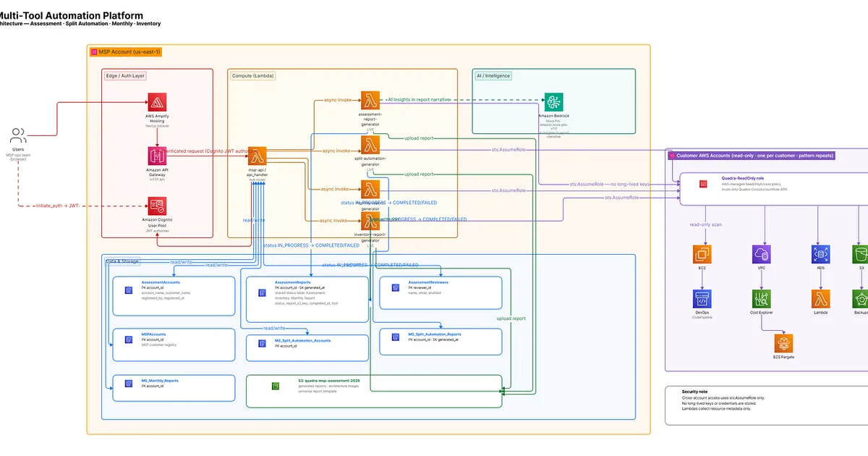The width and height of the screenshot is (868, 456).
Task: Click the Compute (Lambda) group label
Action: [x=253, y=75]
